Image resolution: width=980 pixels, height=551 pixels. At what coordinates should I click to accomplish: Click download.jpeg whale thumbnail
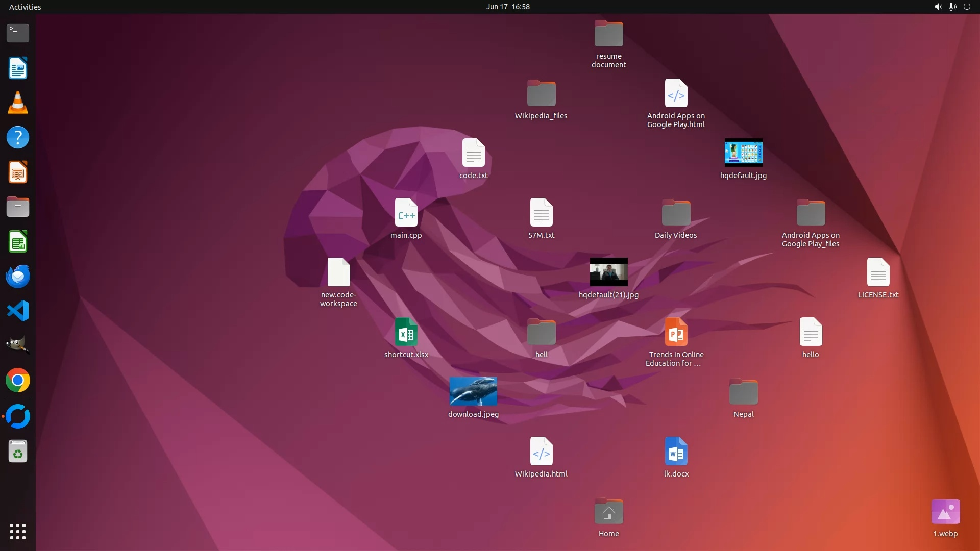pyautogui.click(x=473, y=391)
